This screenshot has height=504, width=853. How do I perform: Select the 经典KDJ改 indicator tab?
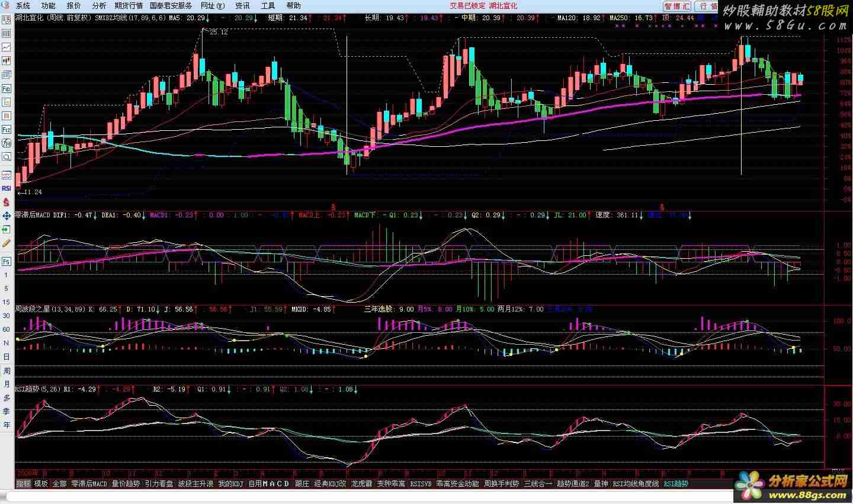click(330, 484)
